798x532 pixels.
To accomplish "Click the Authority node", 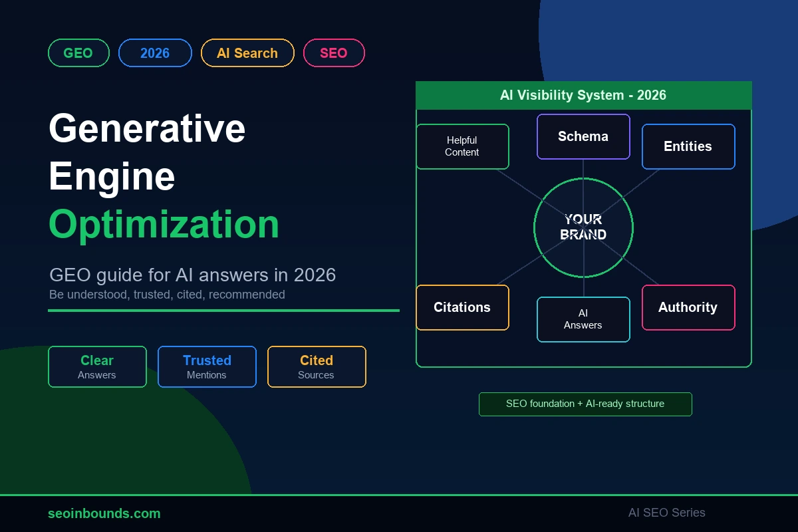I will click(688, 307).
